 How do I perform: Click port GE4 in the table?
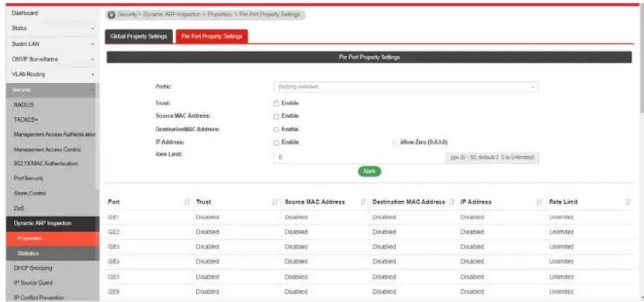(113, 261)
